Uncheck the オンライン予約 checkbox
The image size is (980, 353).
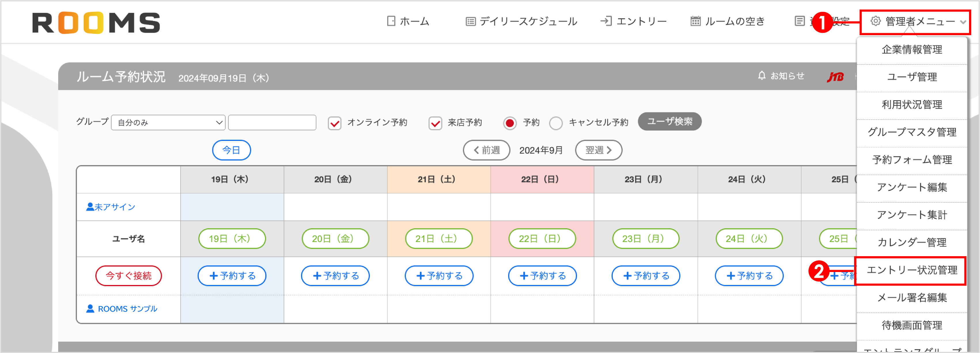tap(334, 122)
